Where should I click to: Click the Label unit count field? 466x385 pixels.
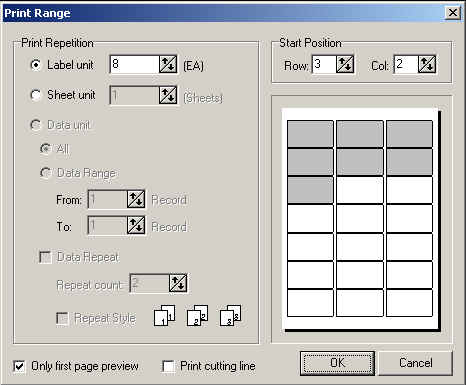point(134,65)
